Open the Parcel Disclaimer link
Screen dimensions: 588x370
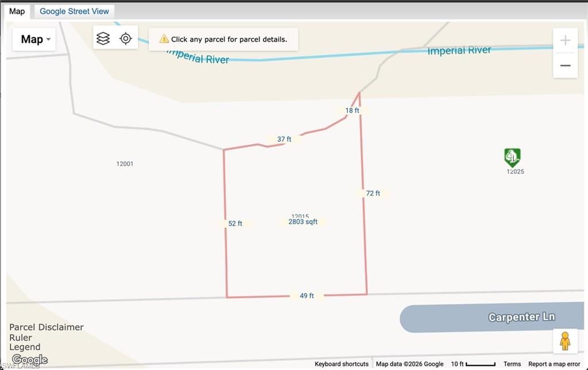click(47, 327)
